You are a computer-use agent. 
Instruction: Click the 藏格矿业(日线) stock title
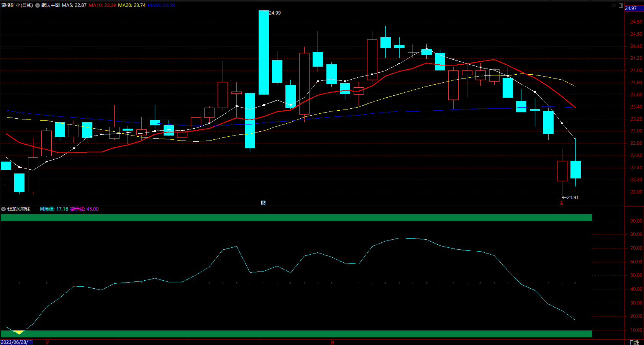tap(17, 5)
